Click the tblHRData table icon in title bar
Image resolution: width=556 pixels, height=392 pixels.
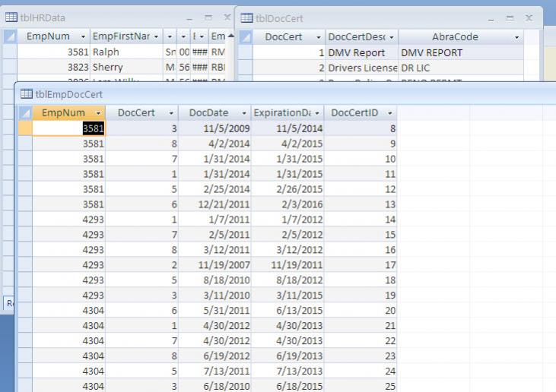10,17
